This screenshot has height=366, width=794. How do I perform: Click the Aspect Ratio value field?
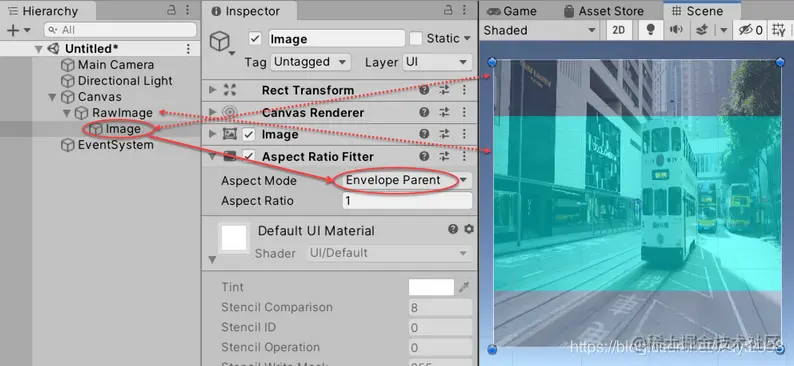pos(407,201)
